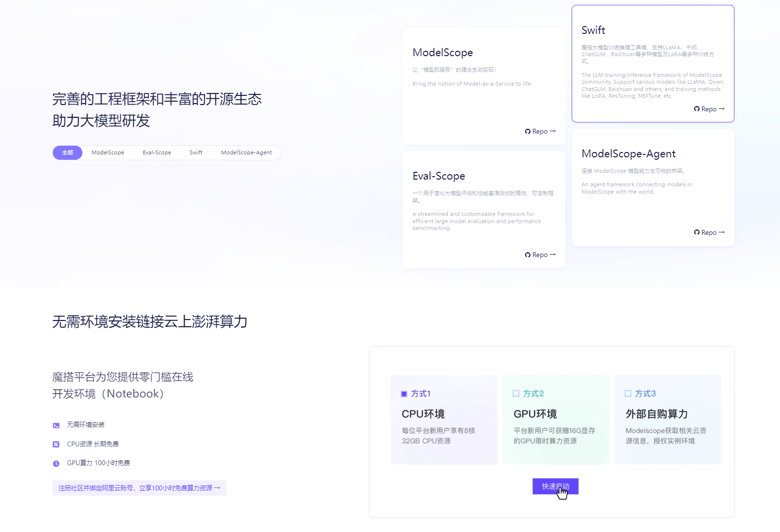Click the ModelScope-Agent card title
The image size is (780, 532).
[x=628, y=153]
